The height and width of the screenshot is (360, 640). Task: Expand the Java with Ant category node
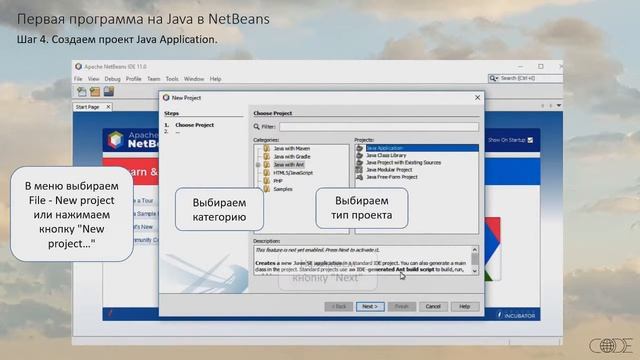click(258, 165)
